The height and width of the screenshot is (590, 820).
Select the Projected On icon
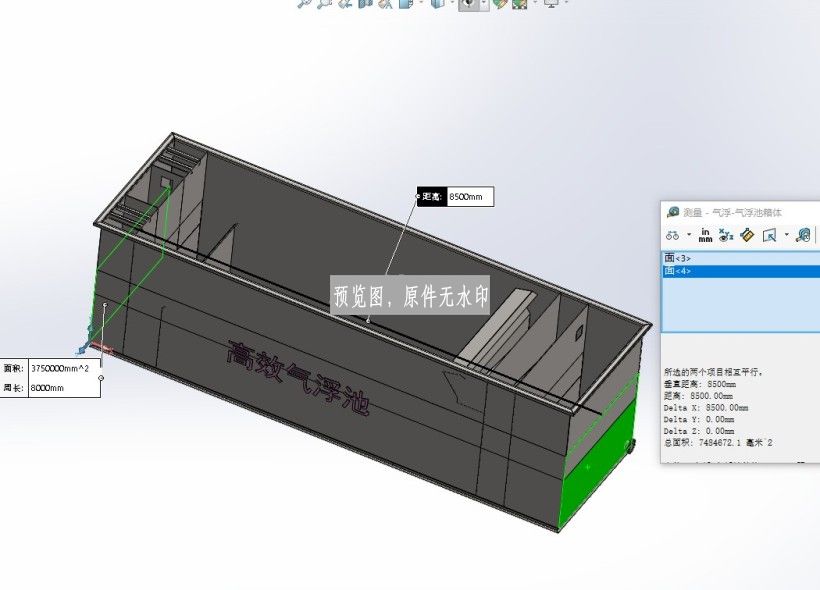pyautogui.click(x=769, y=235)
